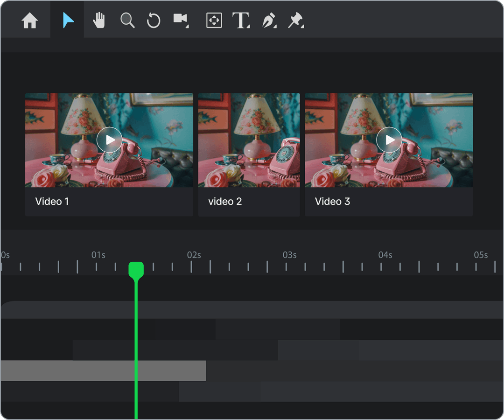Open the Camera tool
Image resolution: width=504 pixels, height=420 pixels.
[x=181, y=20]
